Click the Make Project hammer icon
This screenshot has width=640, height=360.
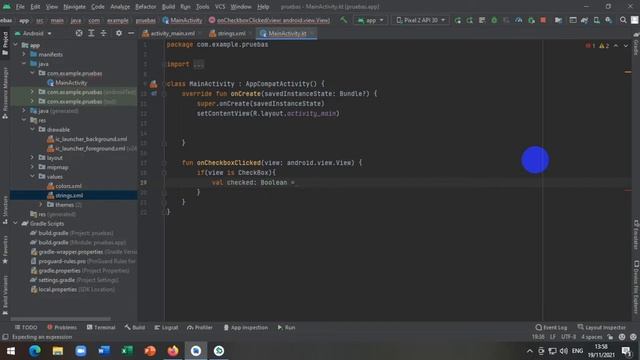343,20
